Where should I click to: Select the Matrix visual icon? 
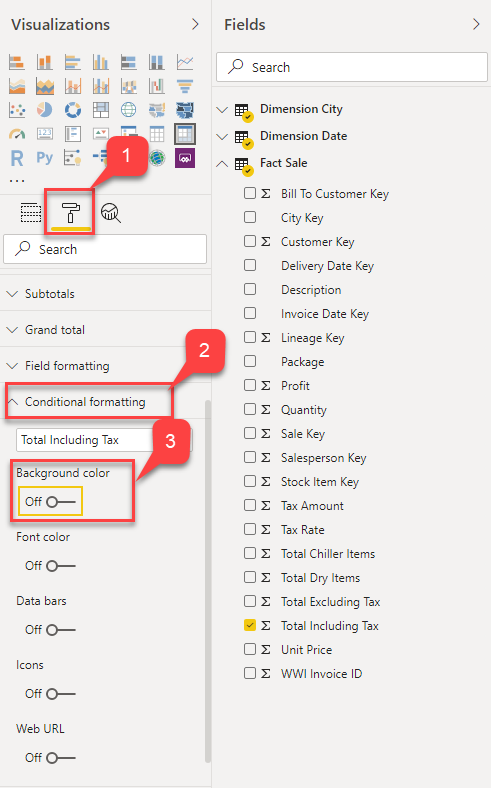click(184, 134)
